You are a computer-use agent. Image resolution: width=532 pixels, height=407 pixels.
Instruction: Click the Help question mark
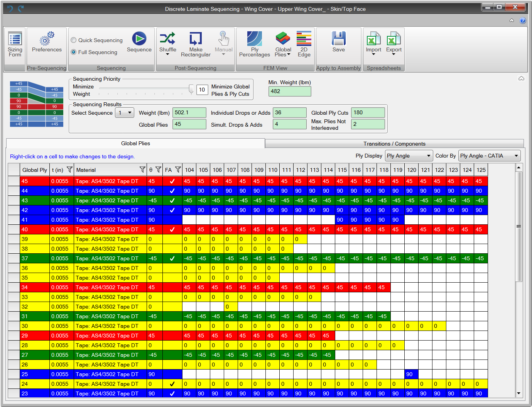click(524, 20)
